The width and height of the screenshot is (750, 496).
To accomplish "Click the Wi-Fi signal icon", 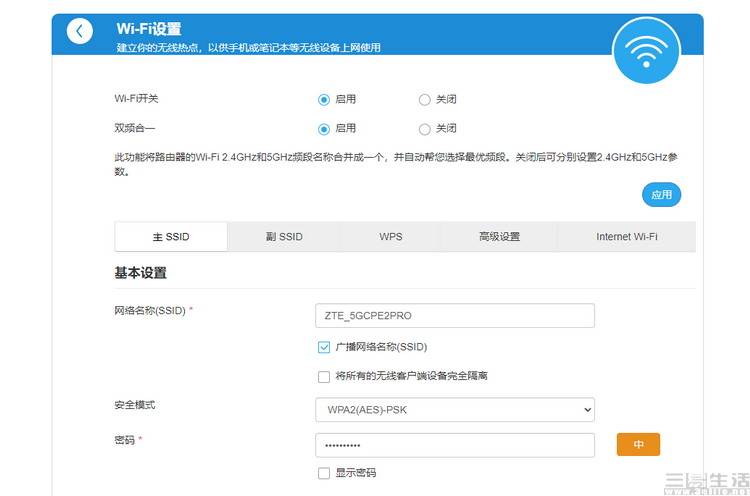I will tap(646, 49).
